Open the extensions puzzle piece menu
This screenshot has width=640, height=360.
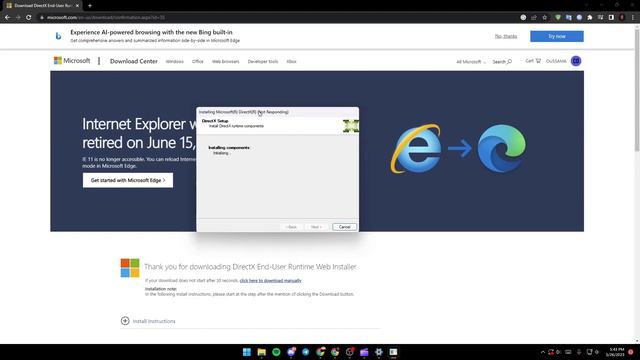tap(590, 18)
